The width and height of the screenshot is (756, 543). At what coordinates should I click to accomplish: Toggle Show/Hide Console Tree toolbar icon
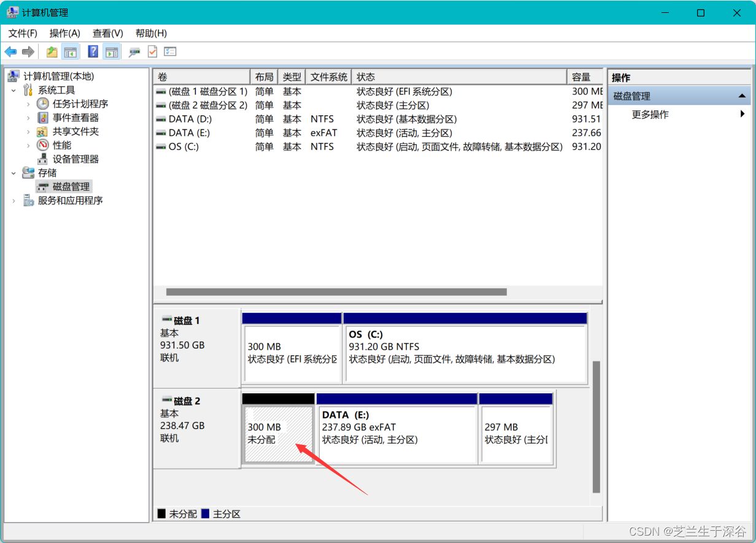pos(71,52)
